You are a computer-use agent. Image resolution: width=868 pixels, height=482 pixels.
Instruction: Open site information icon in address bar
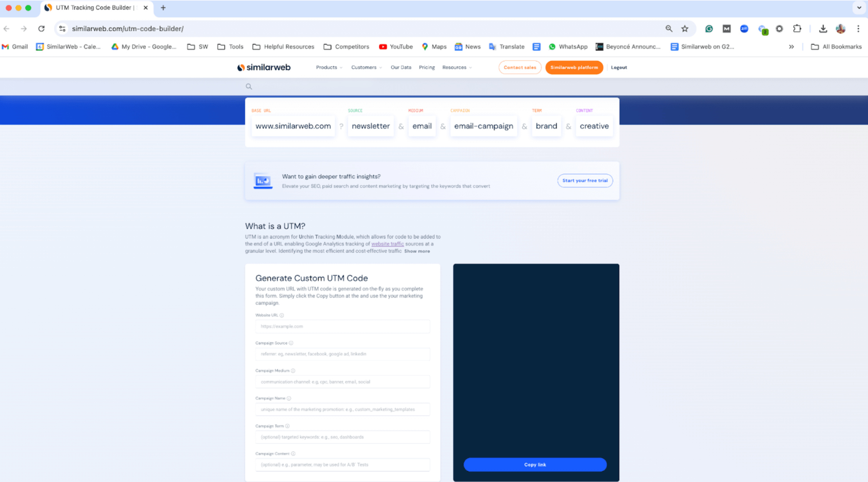62,29
